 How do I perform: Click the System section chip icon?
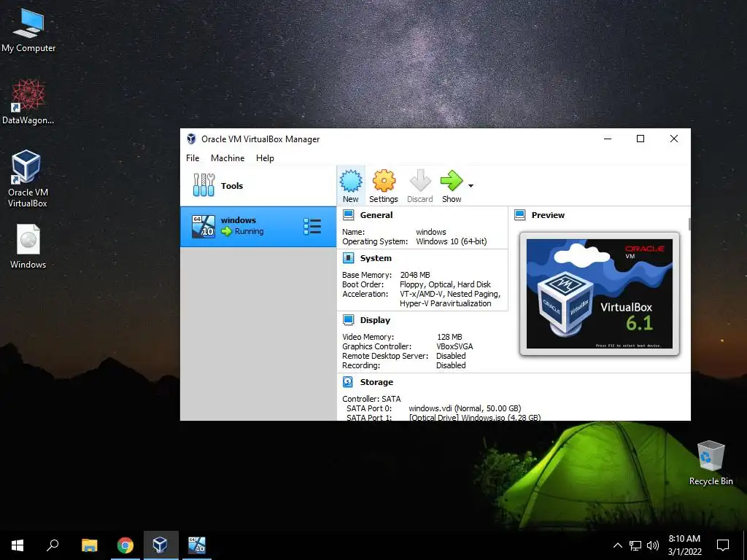click(x=348, y=258)
